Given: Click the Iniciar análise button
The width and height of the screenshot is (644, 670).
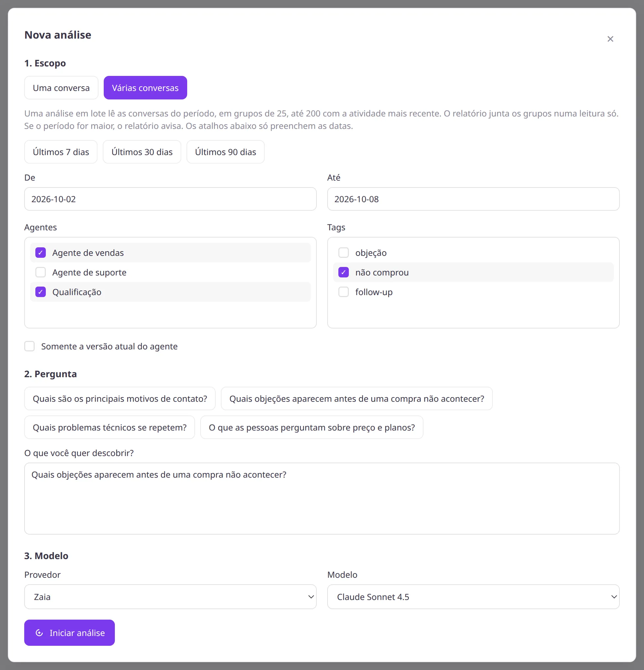Looking at the screenshot, I should [69, 633].
